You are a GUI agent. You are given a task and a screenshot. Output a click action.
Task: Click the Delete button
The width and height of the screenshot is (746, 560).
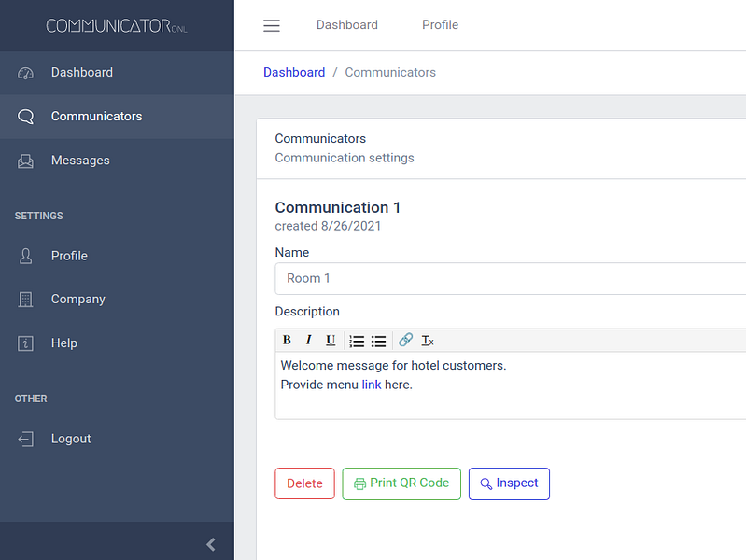(304, 483)
